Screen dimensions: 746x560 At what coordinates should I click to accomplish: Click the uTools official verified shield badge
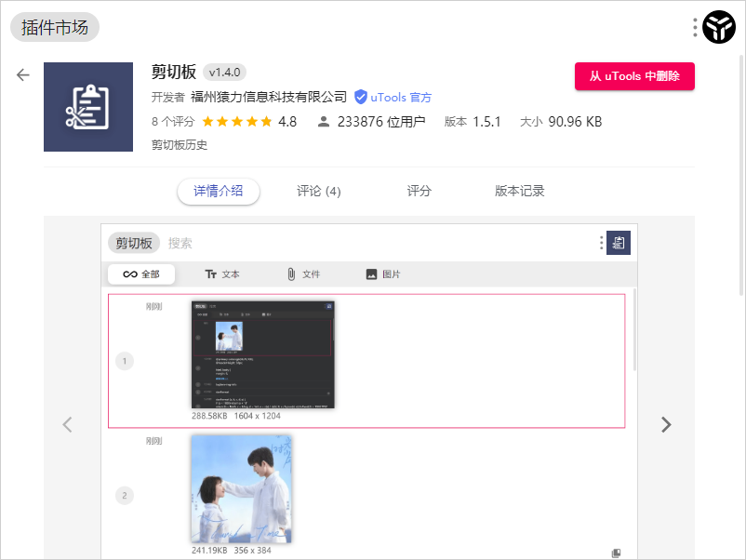pos(361,97)
